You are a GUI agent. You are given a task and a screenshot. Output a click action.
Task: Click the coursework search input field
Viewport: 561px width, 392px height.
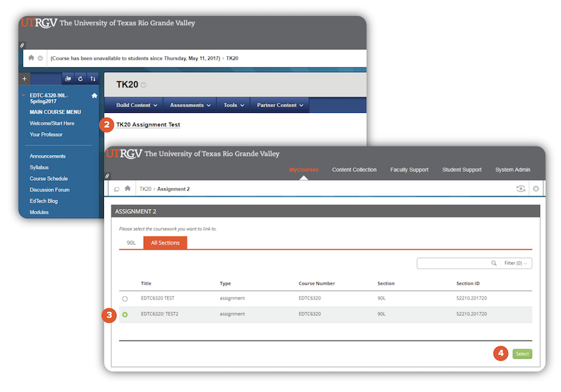(453, 263)
